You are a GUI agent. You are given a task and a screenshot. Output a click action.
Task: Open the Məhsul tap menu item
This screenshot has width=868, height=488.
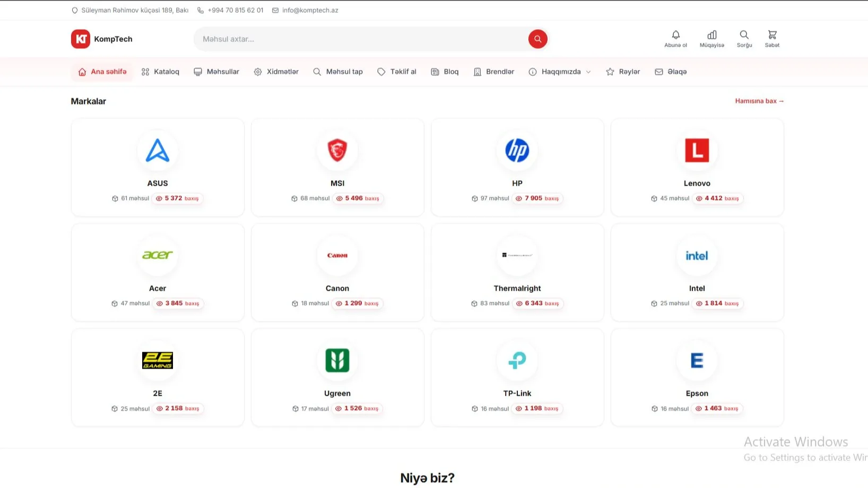tap(338, 72)
